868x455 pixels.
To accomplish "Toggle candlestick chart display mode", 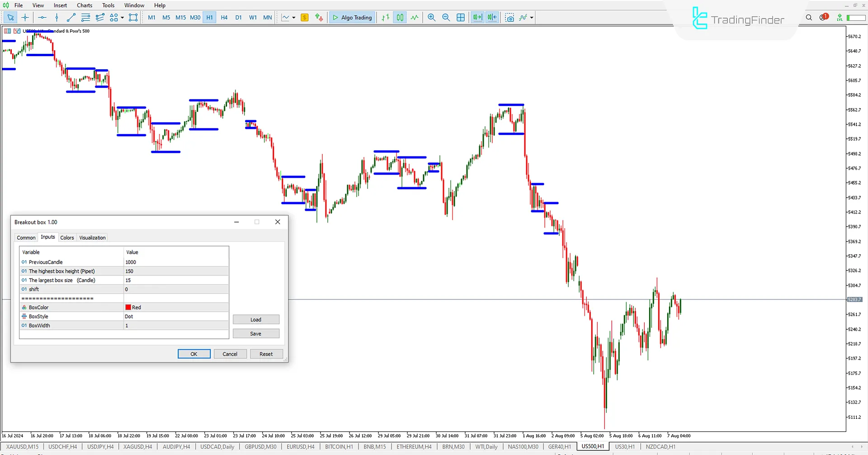I will (x=400, y=18).
